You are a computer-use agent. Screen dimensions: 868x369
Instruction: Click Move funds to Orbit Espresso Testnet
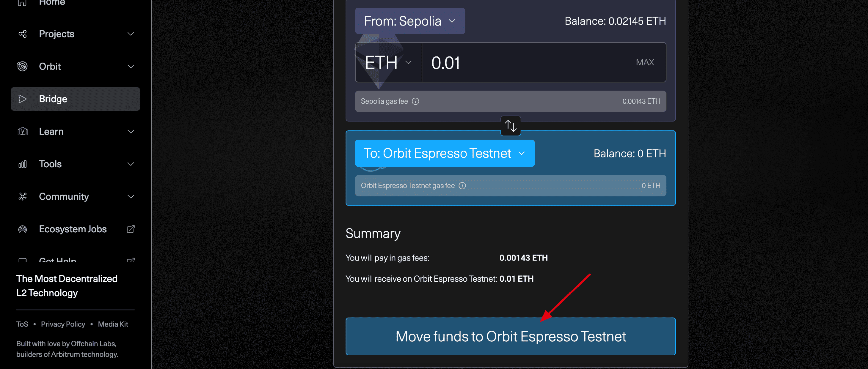tap(511, 336)
